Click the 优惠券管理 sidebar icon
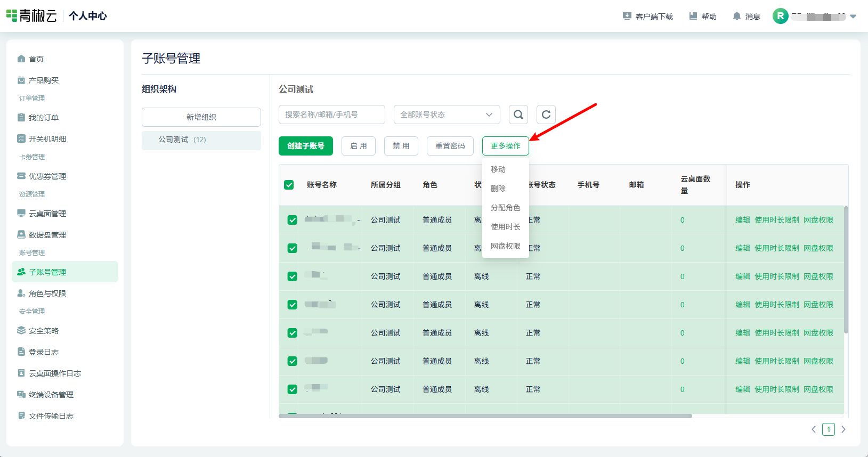Image resolution: width=868 pixels, height=457 pixels. (x=21, y=176)
